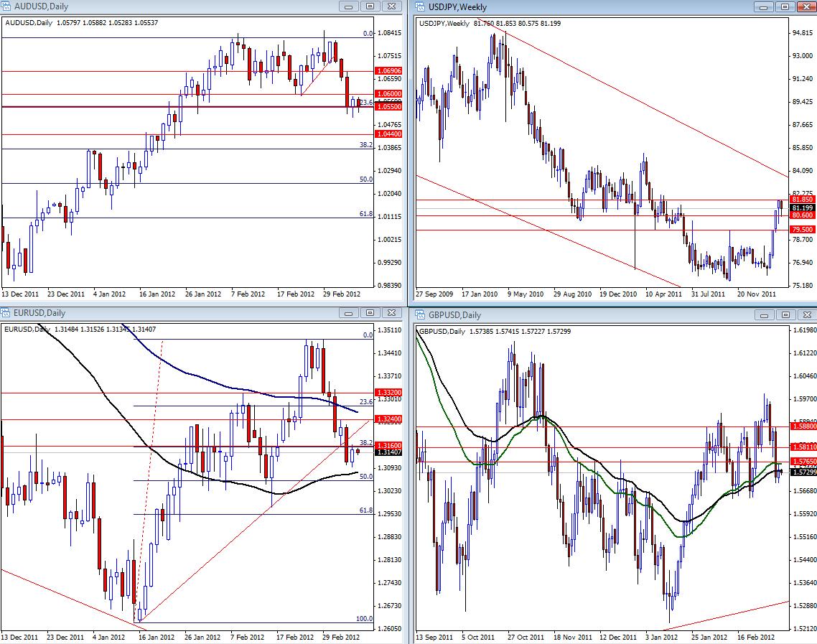Maximize the AUDUSD,Daily chart window
Image resolution: width=817 pixels, height=644 pixels.
[370, 6]
